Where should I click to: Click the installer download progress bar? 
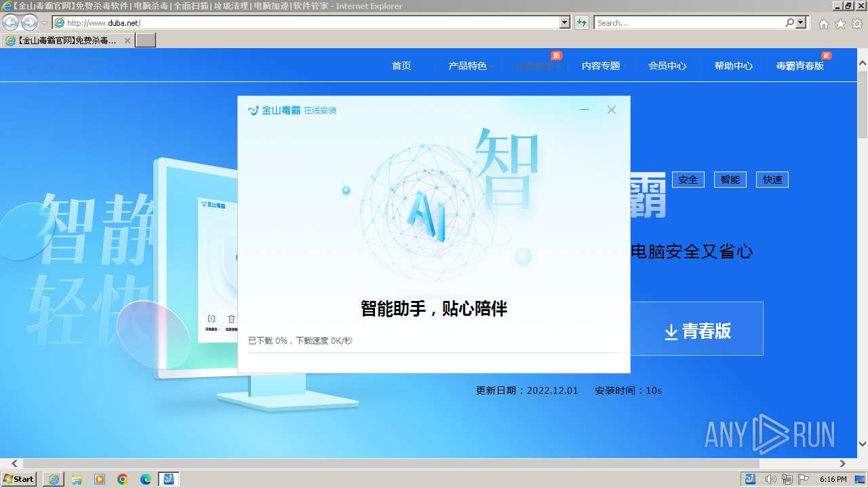point(434,352)
